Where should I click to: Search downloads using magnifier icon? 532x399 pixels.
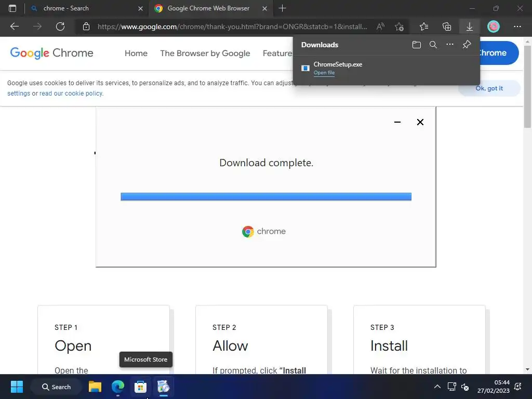(x=433, y=45)
